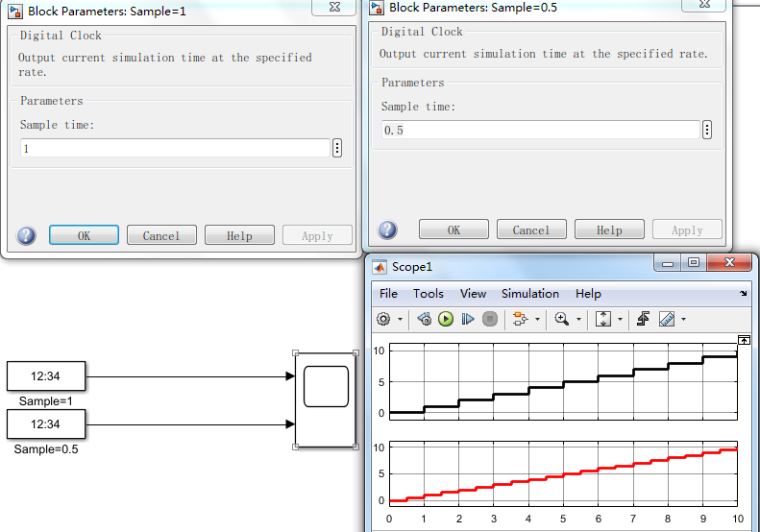
Task: Click Cancel in the Sample=1 dialog
Action: coord(161,235)
